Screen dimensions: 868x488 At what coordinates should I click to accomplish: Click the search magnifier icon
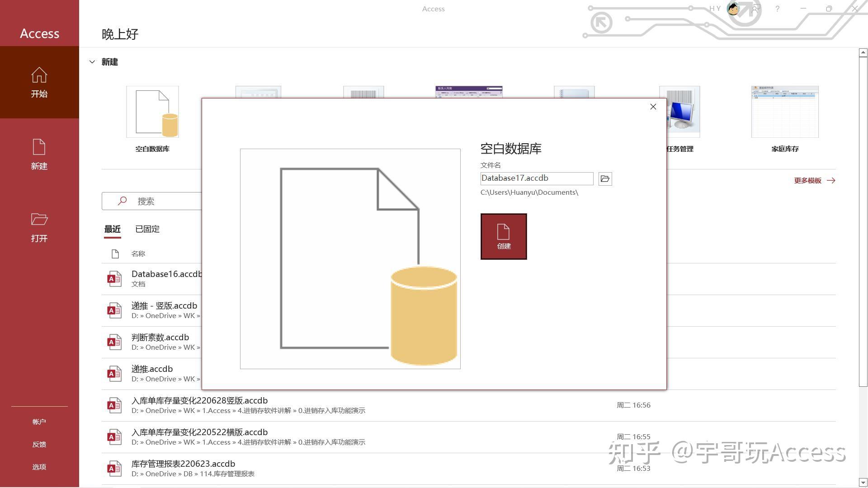122,201
